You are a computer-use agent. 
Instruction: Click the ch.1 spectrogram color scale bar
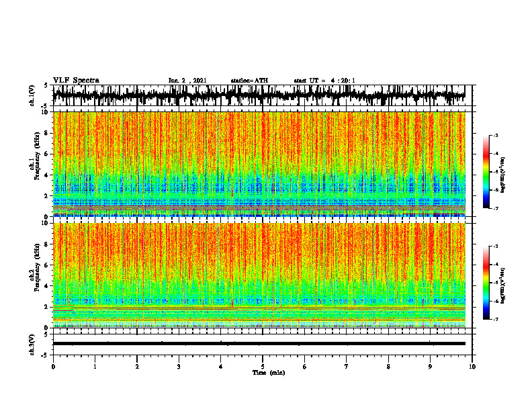click(x=486, y=172)
